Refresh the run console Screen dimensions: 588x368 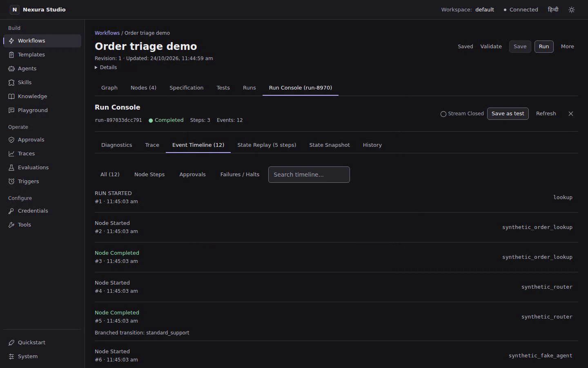coord(546,114)
